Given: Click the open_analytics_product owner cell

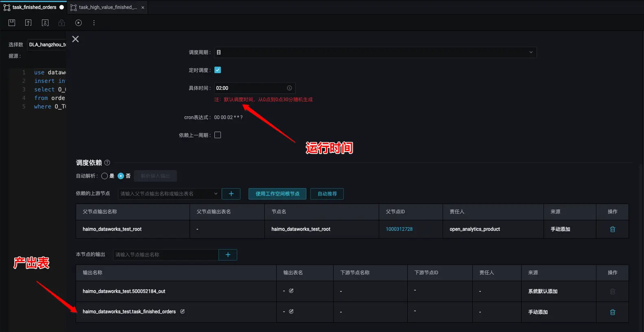Looking at the screenshot, I should point(475,229).
